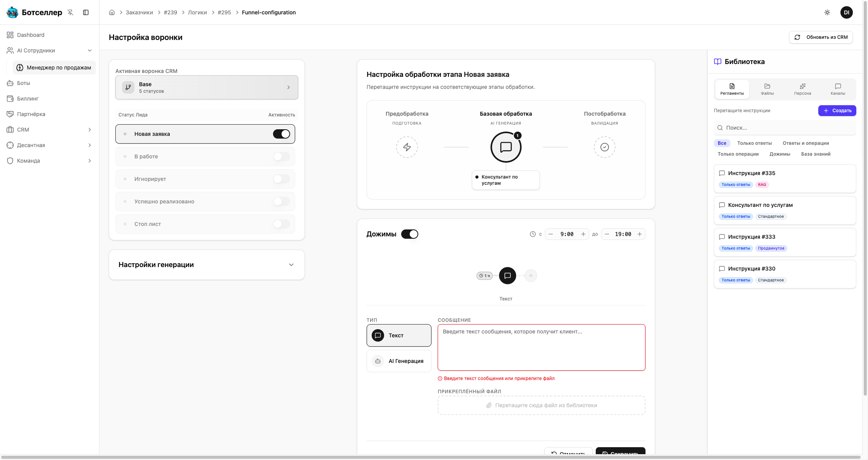Click the Создать button
The height and width of the screenshot is (460, 868).
(x=837, y=111)
